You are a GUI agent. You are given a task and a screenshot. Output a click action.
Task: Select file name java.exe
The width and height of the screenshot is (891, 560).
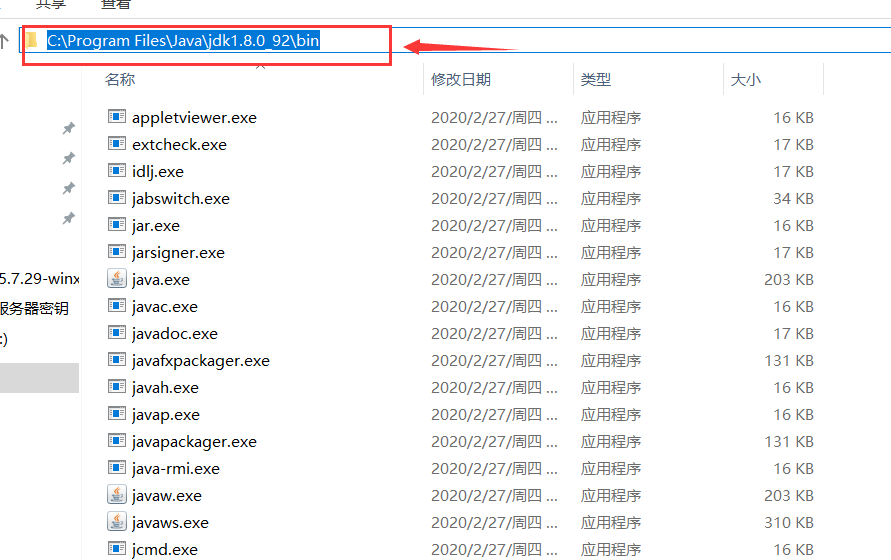pyautogui.click(x=161, y=280)
